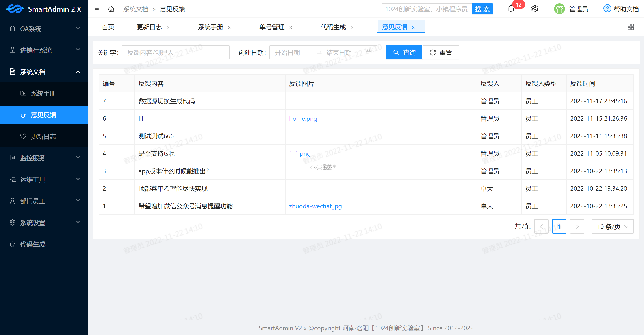The height and width of the screenshot is (335, 644).
Task: Click the 关键字 input field
Action: tap(176, 52)
